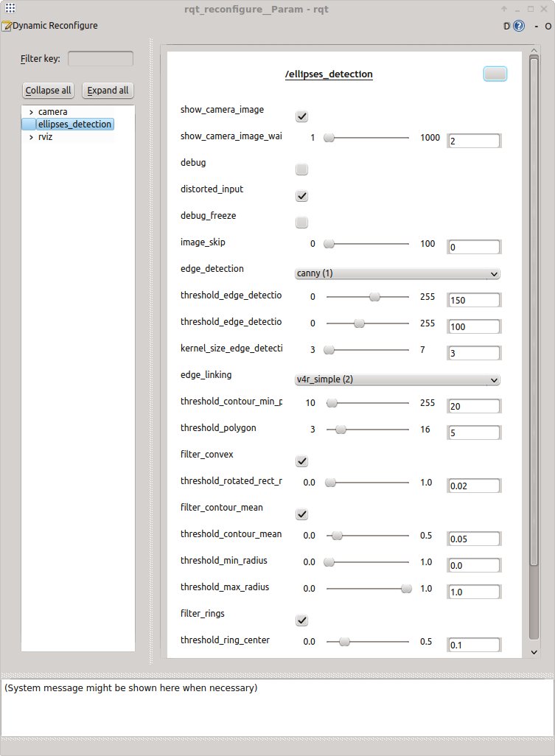Image resolution: width=555 pixels, height=756 pixels.
Task: Click the threshold_max_radius slider handle
Action: (406, 588)
